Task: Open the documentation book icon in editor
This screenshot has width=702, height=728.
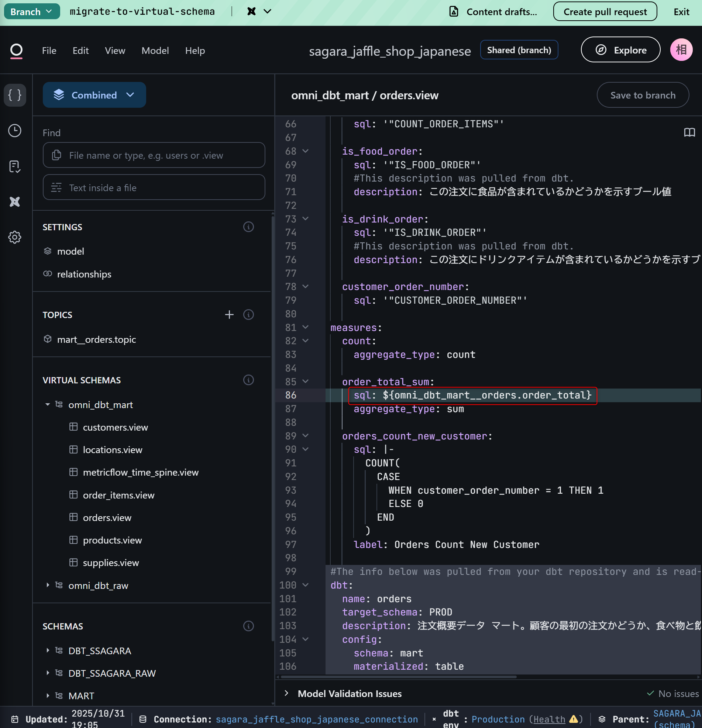Action: (689, 132)
